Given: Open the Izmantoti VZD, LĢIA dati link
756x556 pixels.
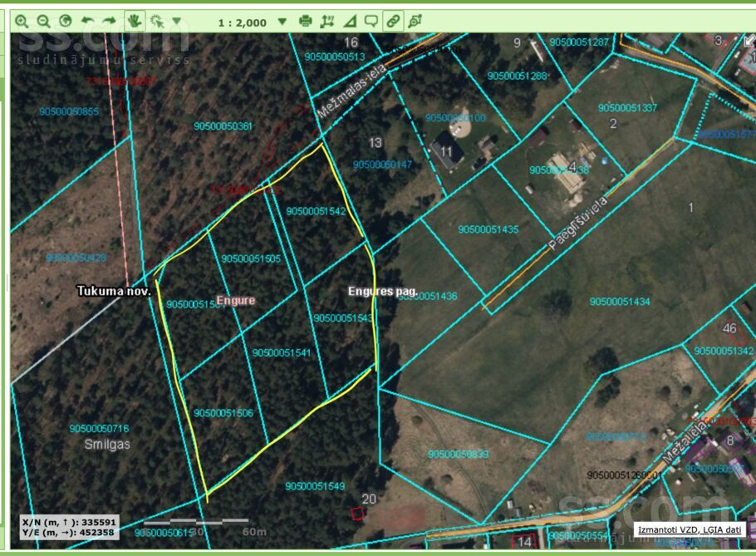Looking at the screenshot, I should [689, 529].
